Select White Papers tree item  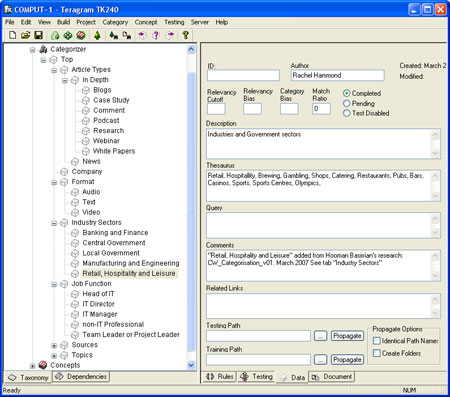(x=114, y=151)
